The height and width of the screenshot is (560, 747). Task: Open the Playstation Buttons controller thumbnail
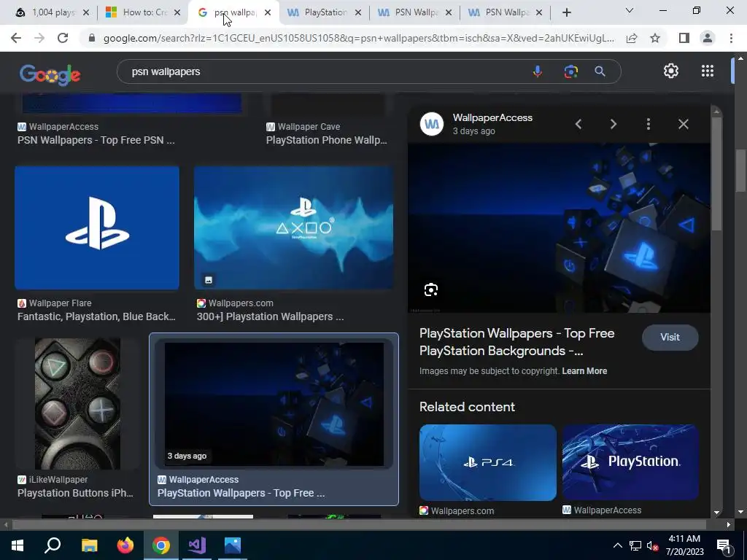tap(77, 404)
